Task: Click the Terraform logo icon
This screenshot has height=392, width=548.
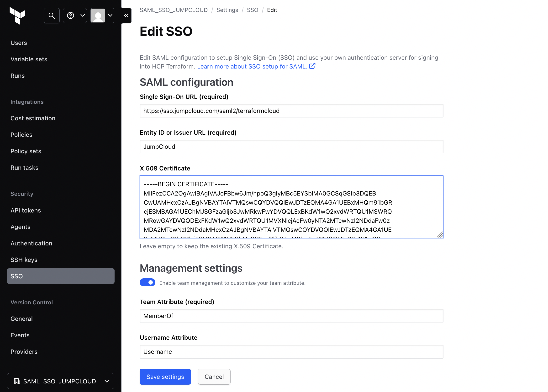Action: [17, 16]
